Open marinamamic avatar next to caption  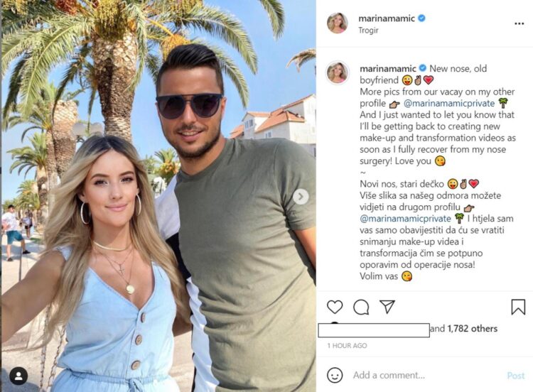pyautogui.click(x=337, y=73)
